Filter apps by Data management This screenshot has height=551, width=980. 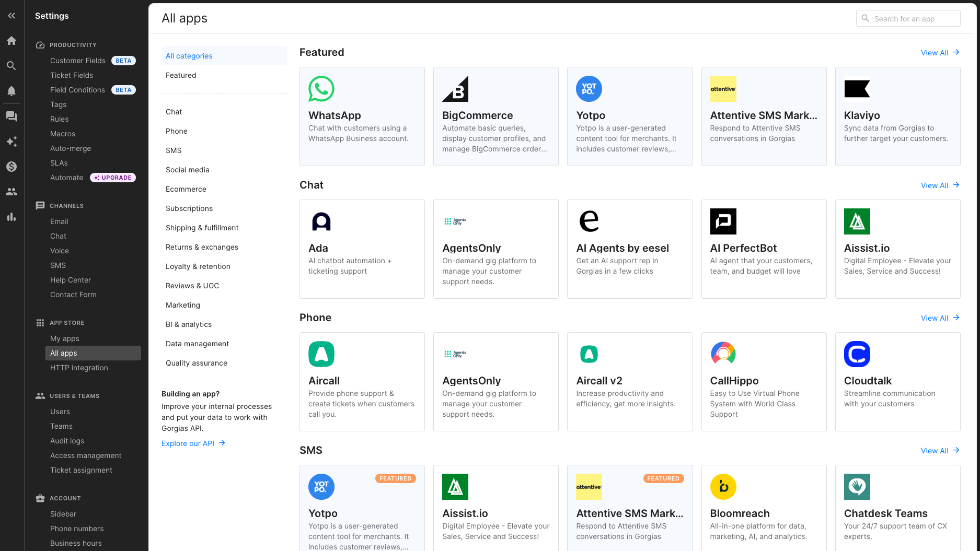click(224, 344)
